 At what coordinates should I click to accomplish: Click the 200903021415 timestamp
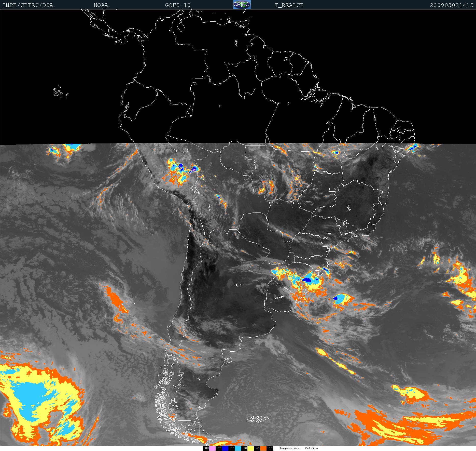click(452, 5)
